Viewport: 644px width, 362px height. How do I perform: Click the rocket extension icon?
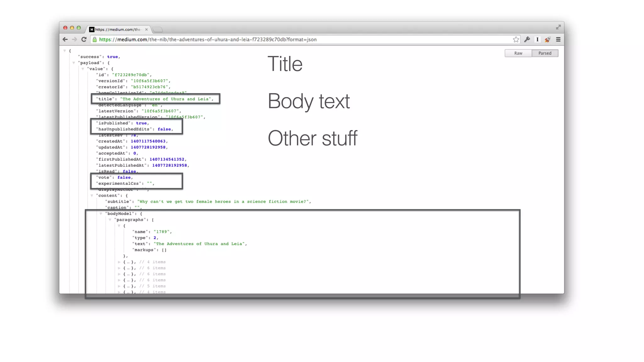(548, 39)
